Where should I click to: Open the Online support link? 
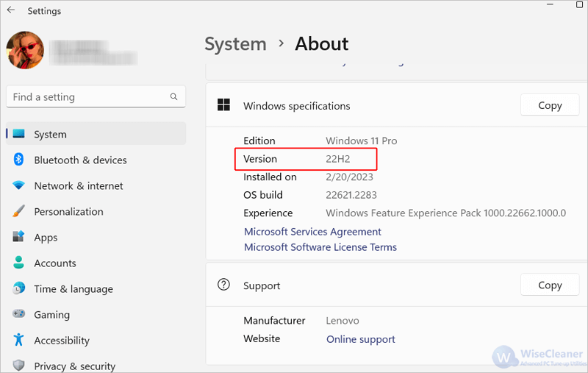tap(361, 339)
